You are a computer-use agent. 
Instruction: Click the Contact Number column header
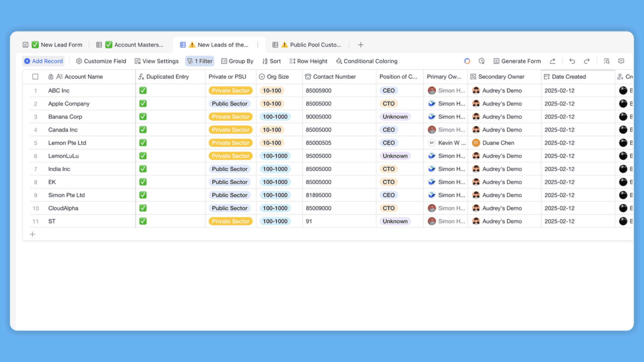339,77
